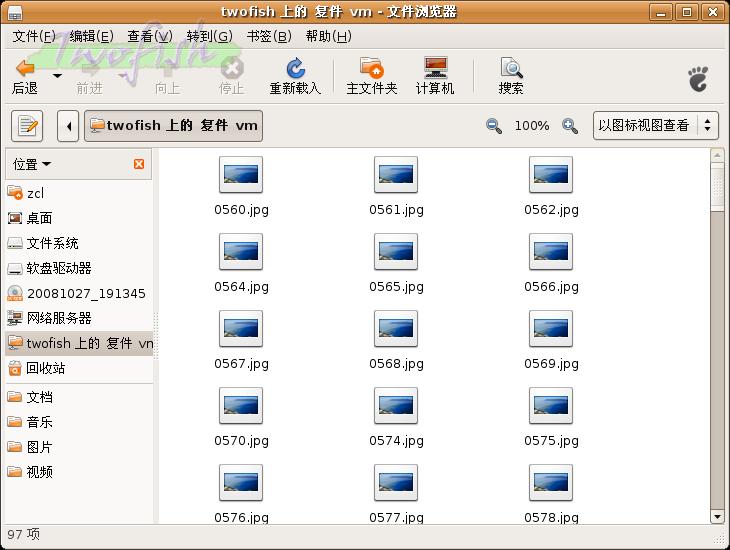
Task: Select 'twofish 上的 复件 vm' sidebar entry
Action: (x=79, y=343)
